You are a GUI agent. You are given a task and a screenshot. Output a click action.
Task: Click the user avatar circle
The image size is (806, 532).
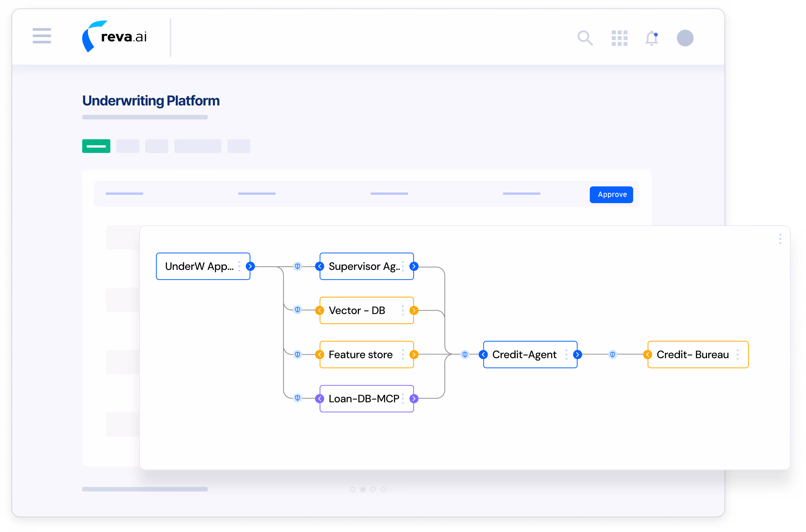click(685, 38)
